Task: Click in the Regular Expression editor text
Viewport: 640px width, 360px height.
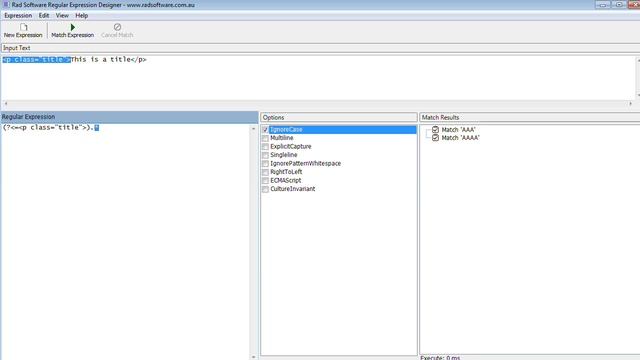Action: [x=51, y=128]
